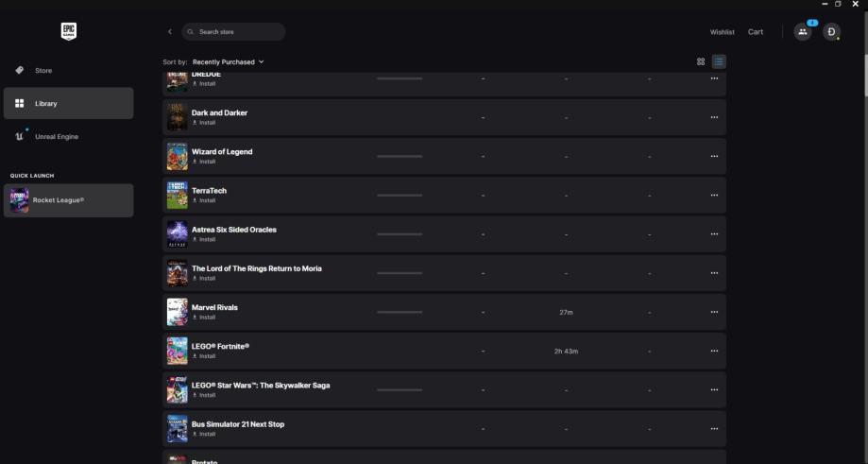This screenshot has width=868, height=464.
Task: Open the user profile avatar menu
Action: (831, 31)
